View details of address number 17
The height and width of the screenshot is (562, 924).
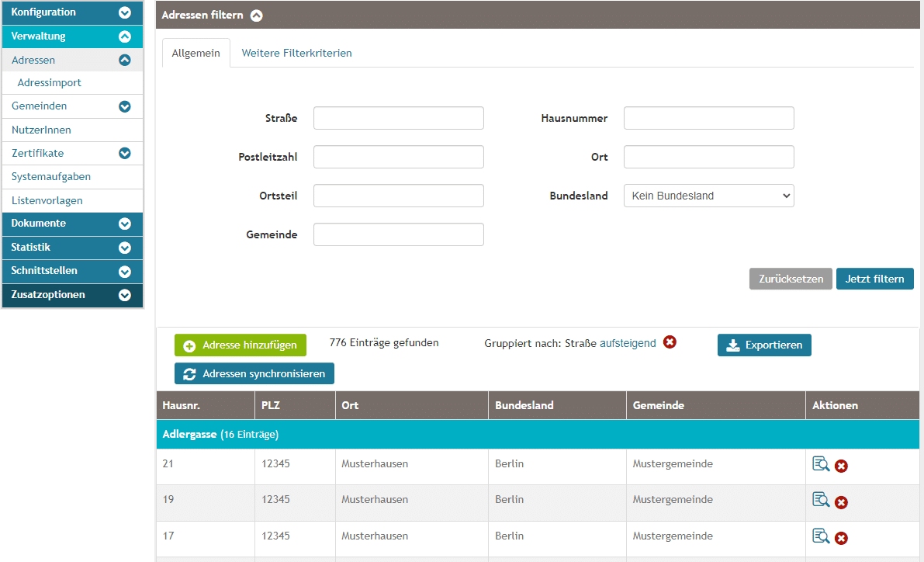(x=820, y=536)
